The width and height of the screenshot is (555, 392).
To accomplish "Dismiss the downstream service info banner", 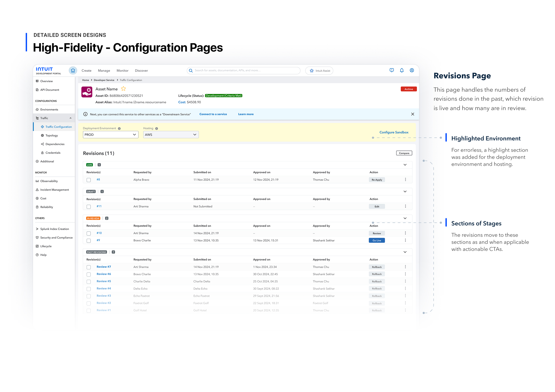I will pyautogui.click(x=412, y=114).
